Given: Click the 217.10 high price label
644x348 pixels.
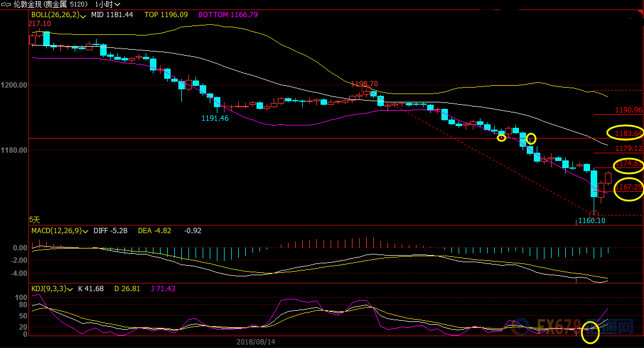Looking at the screenshot, I should 40,24.
